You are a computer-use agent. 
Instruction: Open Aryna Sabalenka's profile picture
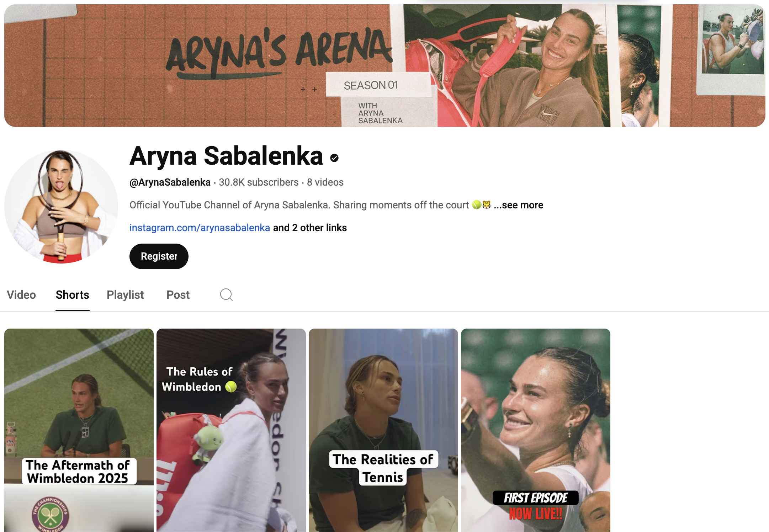[61, 207]
